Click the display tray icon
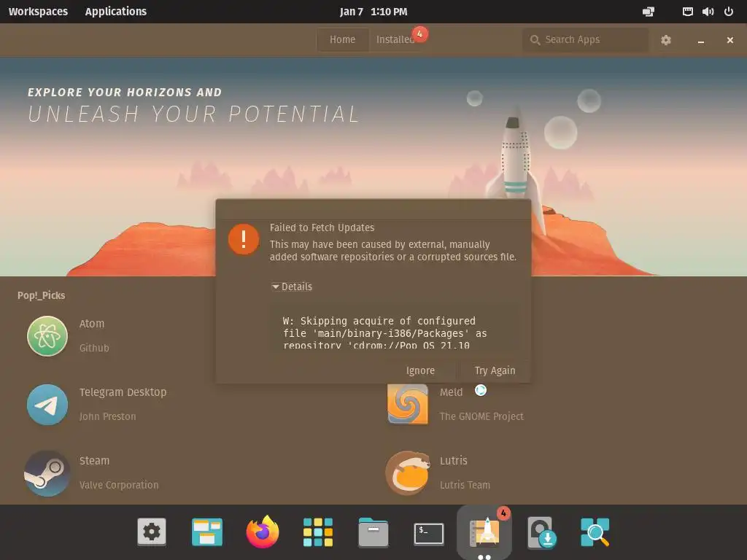The image size is (747, 560). point(649,12)
